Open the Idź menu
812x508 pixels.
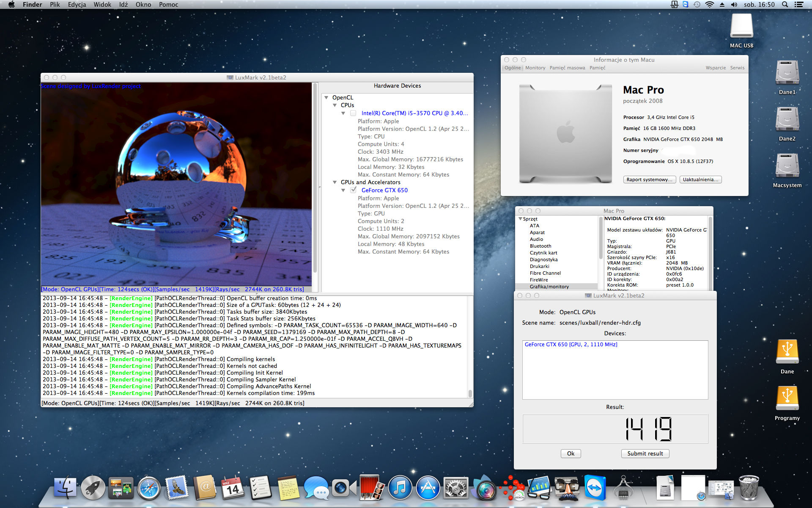tap(123, 5)
